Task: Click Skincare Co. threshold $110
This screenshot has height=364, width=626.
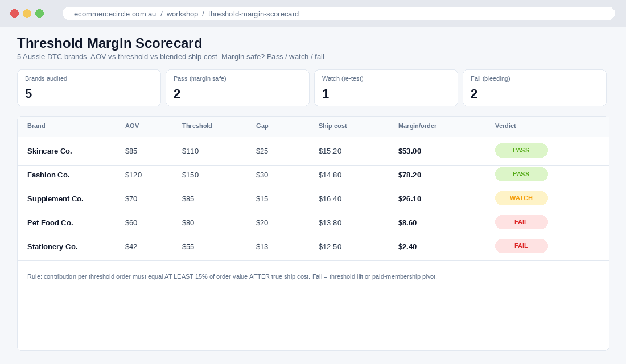Action: pos(191,151)
